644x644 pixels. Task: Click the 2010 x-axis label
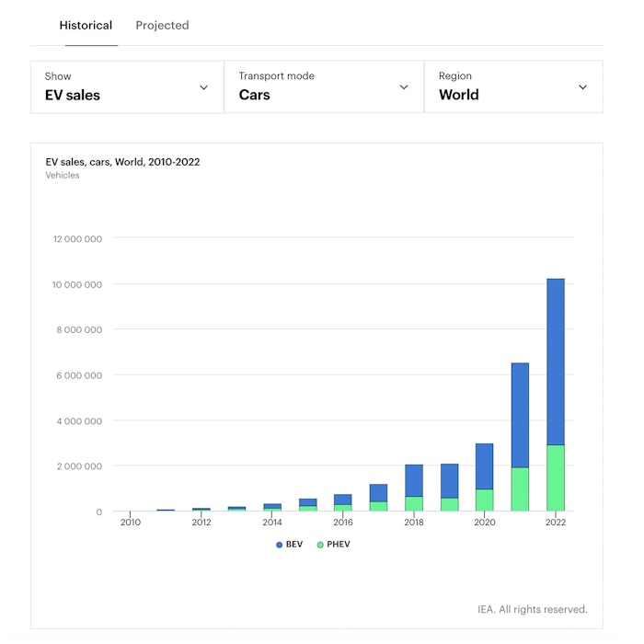[x=131, y=523]
